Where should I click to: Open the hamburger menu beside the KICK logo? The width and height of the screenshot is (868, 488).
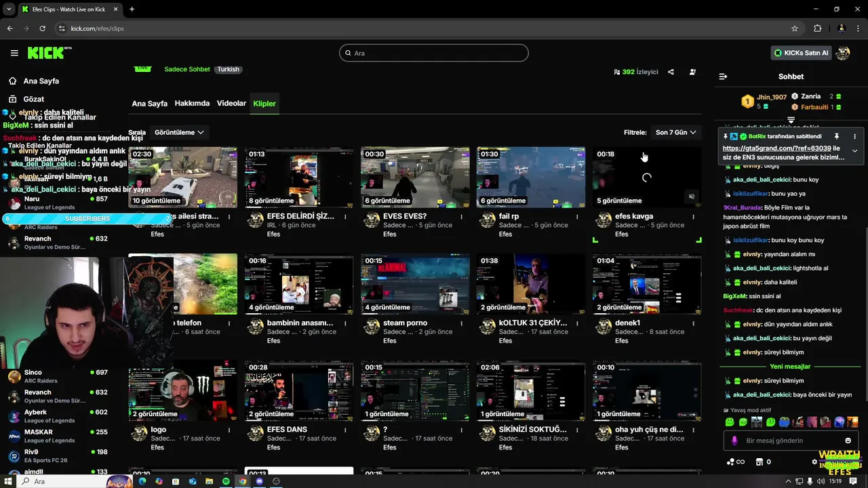[14, 53]
